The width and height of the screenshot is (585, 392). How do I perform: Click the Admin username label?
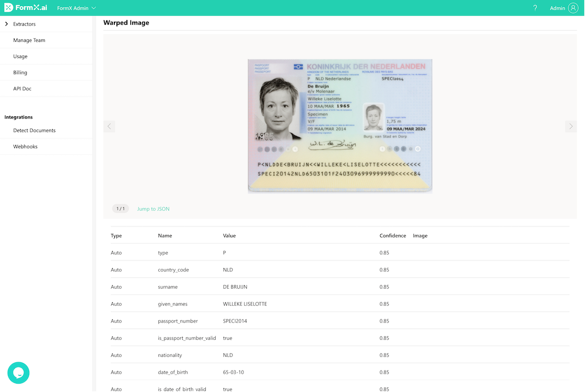coord(557,8)
